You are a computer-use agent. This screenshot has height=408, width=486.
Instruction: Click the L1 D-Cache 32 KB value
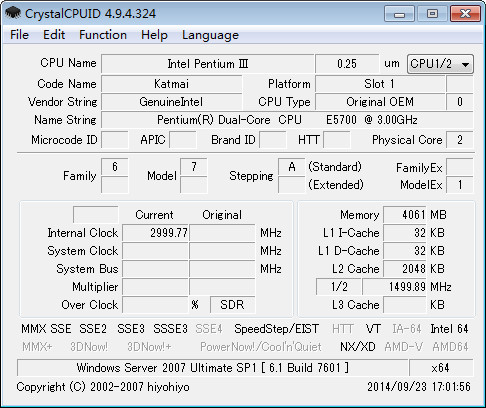(x=405, y=251)
